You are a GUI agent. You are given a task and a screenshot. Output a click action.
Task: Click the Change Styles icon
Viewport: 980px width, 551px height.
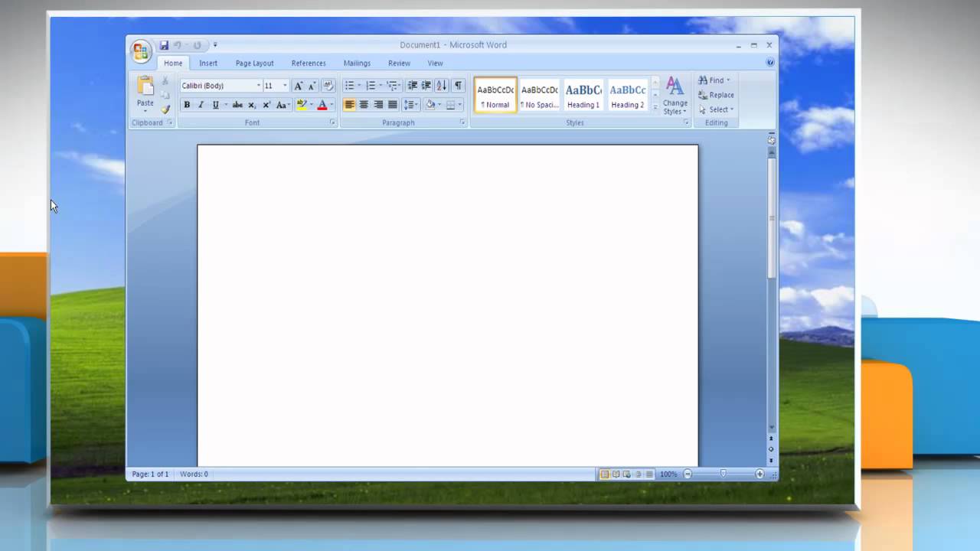click(x=675, y=96)
